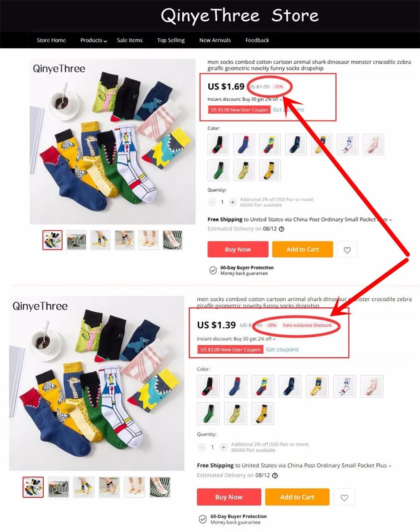Decrease quantity with minus in $1.39 listing
The width and height of the screenshot is (420, 532).
coord(202,447)
